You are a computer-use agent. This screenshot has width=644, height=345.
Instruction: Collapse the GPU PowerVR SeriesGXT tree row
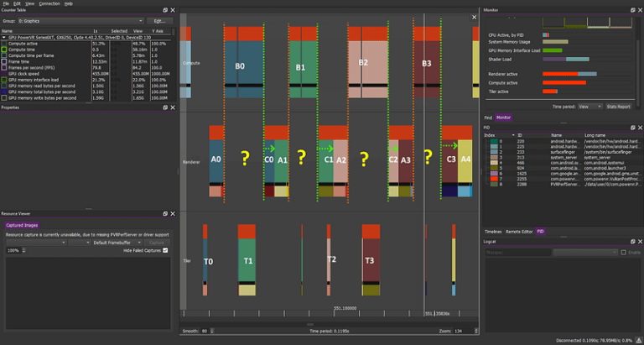click(x=3, y=37)
